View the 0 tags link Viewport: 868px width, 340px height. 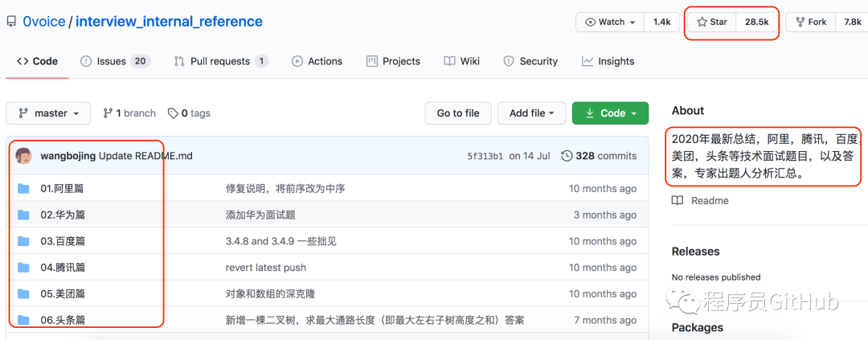(x=190, y=113)
